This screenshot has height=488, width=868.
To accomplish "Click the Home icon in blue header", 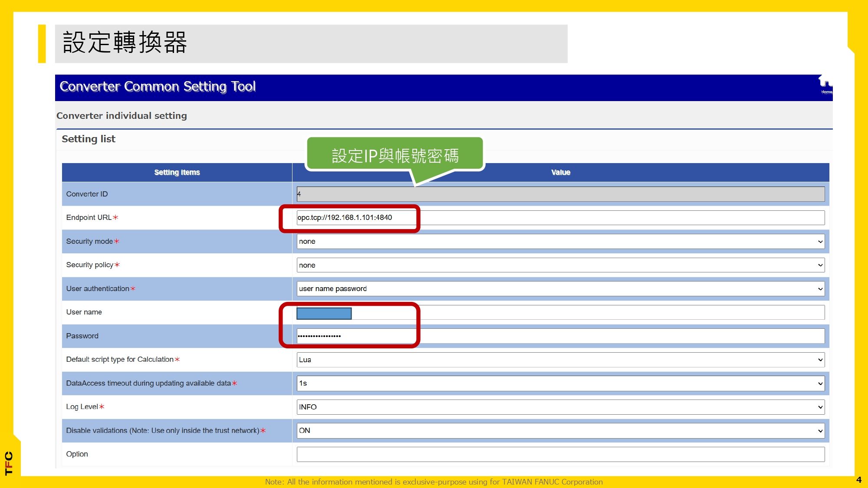I will (825, 85).
